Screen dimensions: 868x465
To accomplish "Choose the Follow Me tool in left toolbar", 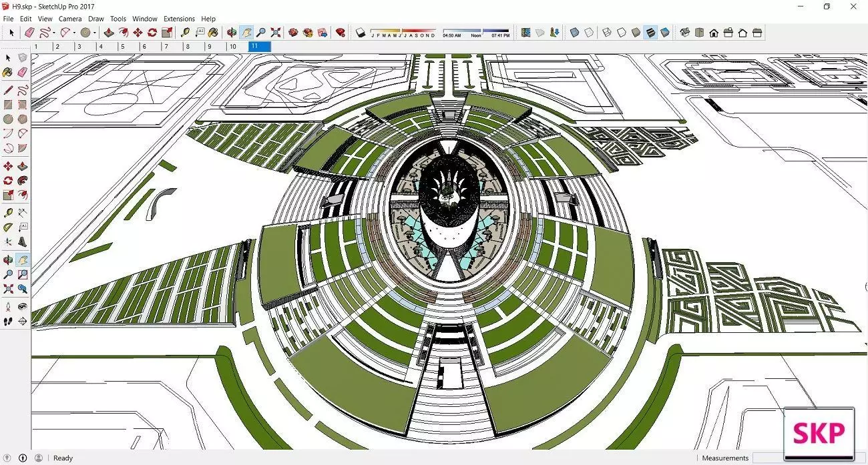I will pyautogui.click(x=23, y=180).
